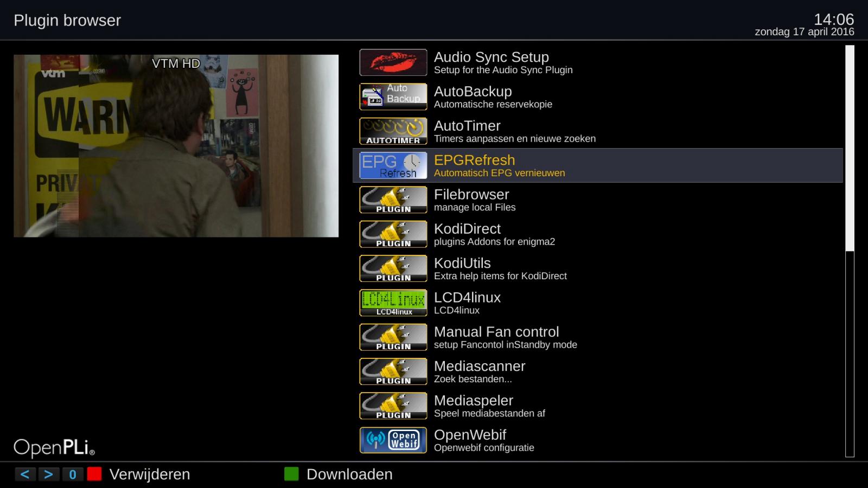Click 'Speel mediabestanden af' description
Image resolution: width=868 pixels, height=488 pixels.
coord(489,414)
